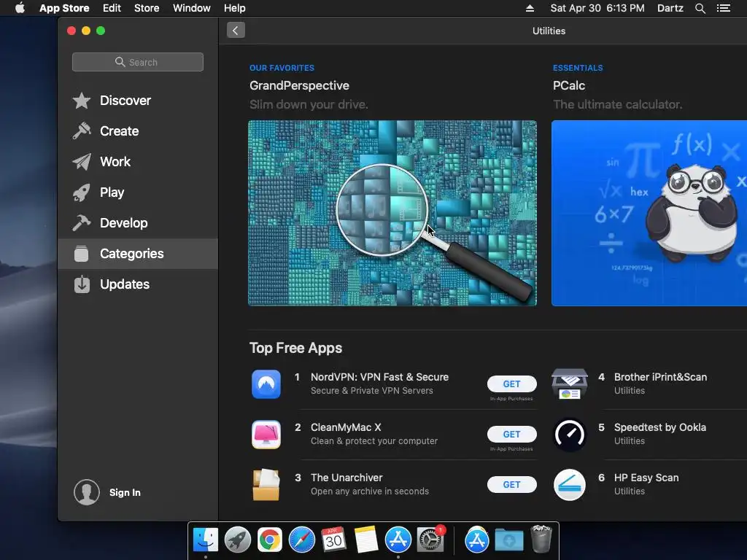
Task: Open Safari from the dock
Action: point(301,540)
